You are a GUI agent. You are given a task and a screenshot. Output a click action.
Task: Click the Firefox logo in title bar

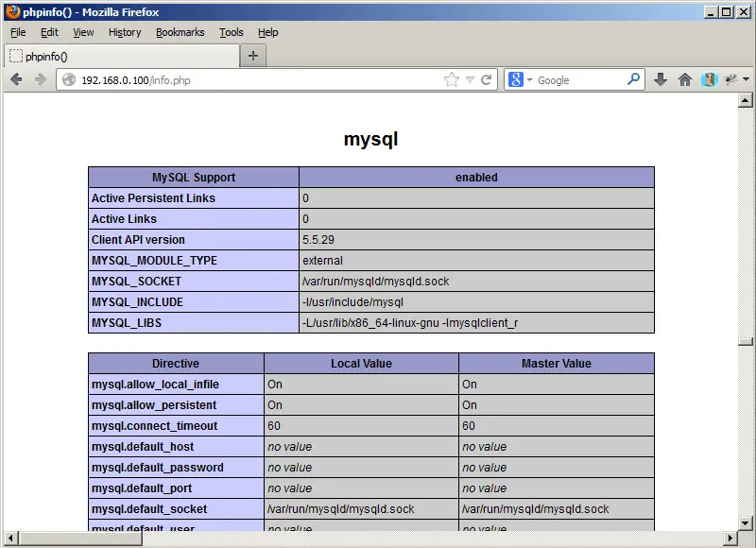[12, 11]
